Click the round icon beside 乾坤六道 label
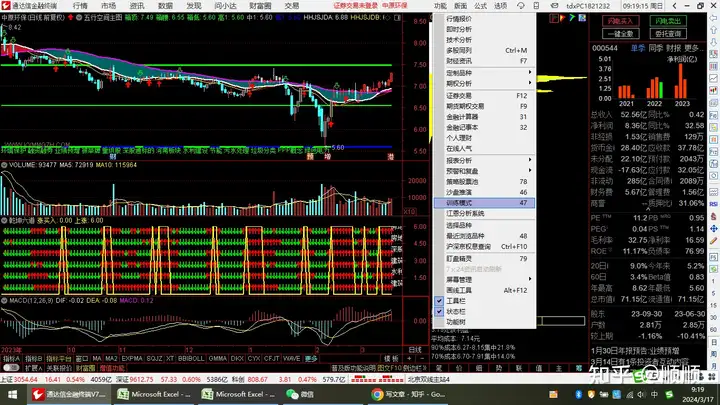Screen dimensions: 720x405 pos(4,220)
